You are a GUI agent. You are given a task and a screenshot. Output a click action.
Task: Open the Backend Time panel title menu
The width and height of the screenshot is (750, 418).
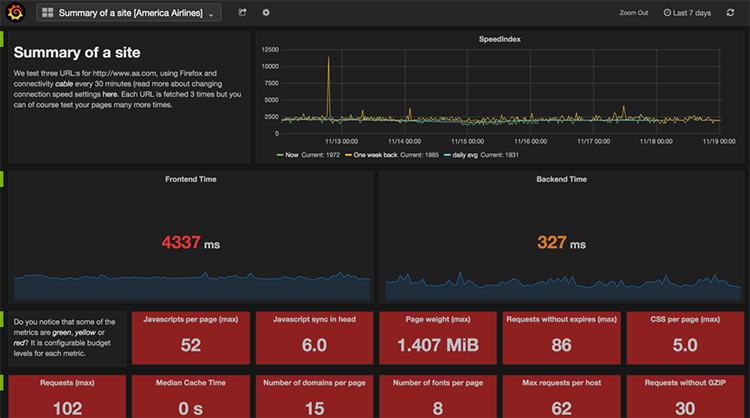pyautogui.click(x=561, y=179)
